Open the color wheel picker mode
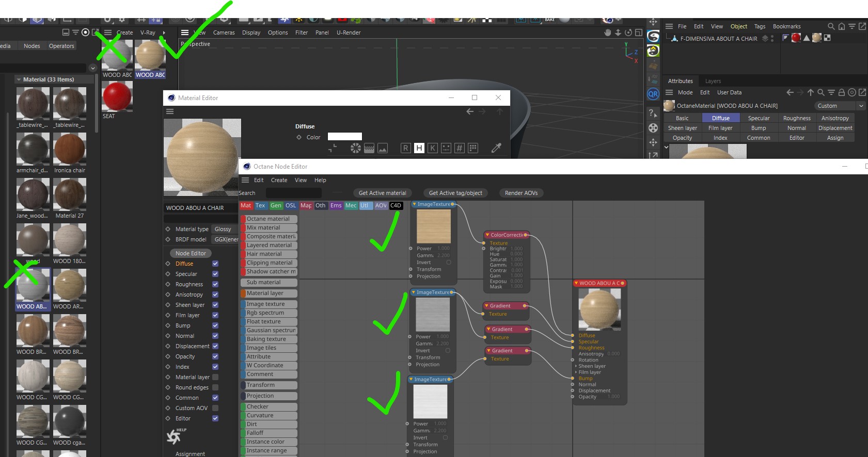 click(x=356, y=148)
